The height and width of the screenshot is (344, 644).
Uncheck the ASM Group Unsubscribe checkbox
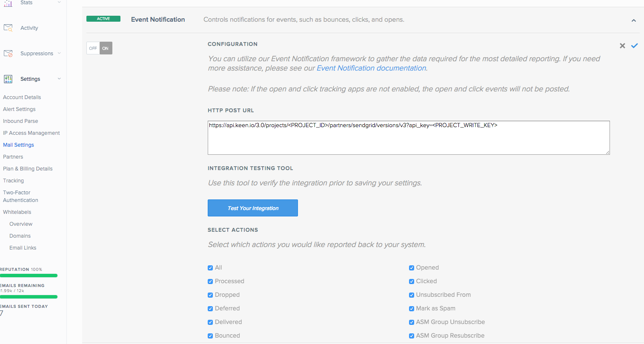(x=412, y=322)
